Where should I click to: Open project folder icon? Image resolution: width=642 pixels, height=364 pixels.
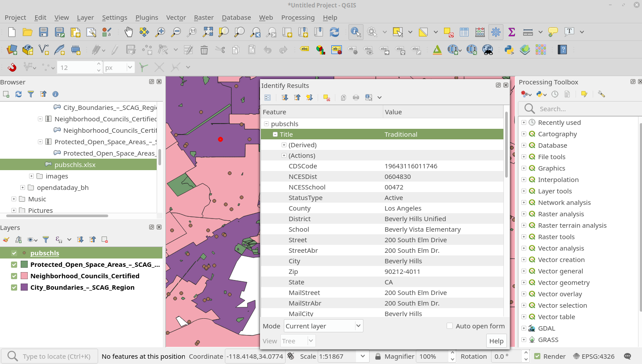(x=27, y=32)
